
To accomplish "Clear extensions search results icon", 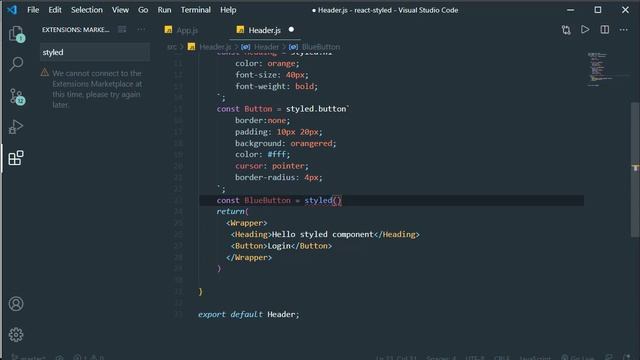I will tap(122, 29).
